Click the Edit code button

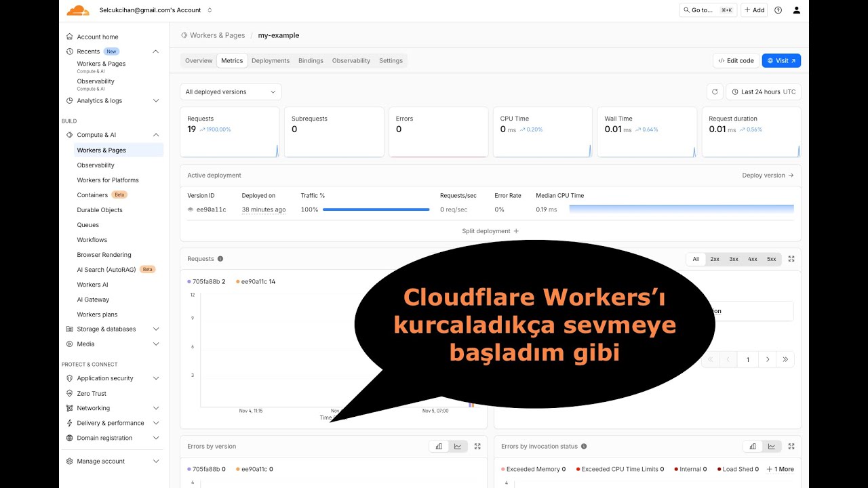pos(736,60)
